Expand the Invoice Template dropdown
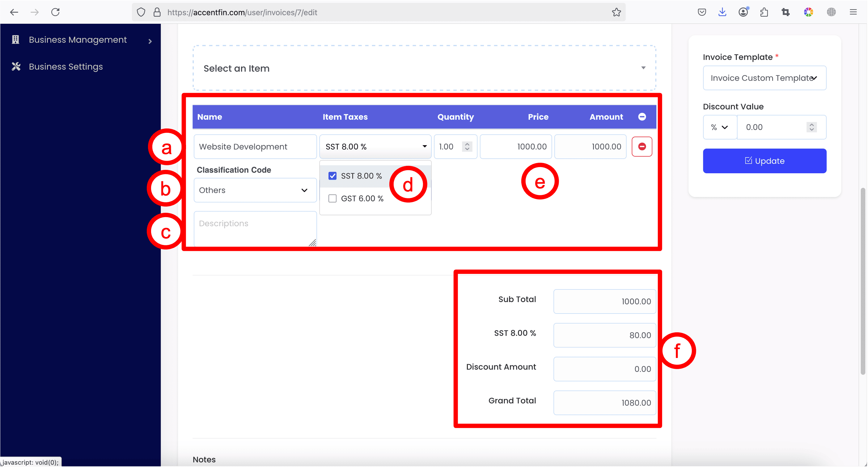868x467 pixels. click(764, 78)
